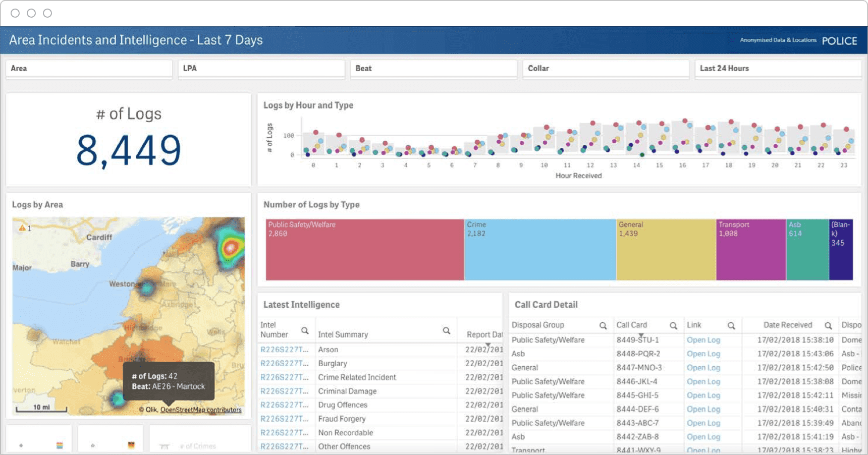Image resolution: width=868 pixels, height=455 pixels.
Task: Open the Last 24 Hours filter
Action: tap(778, 69)
